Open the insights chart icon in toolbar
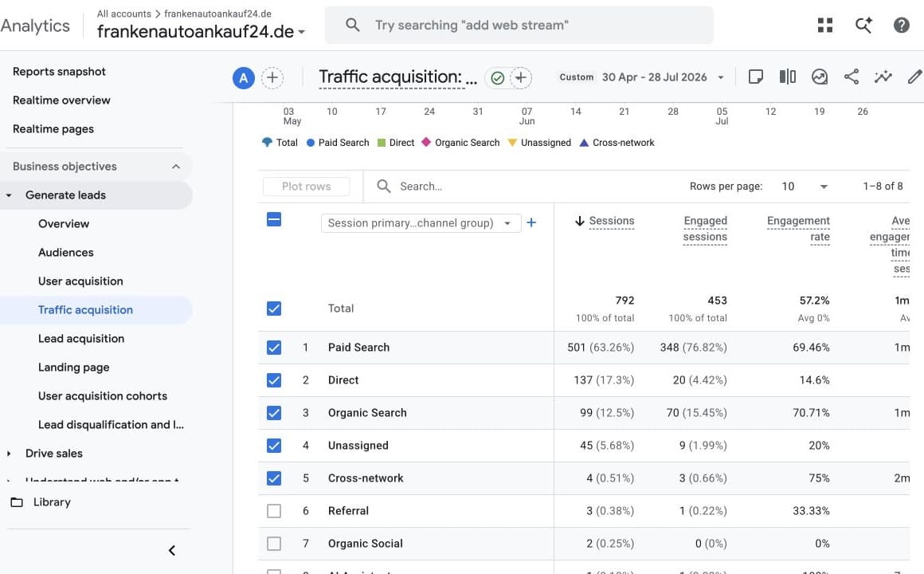 (819, 77)
